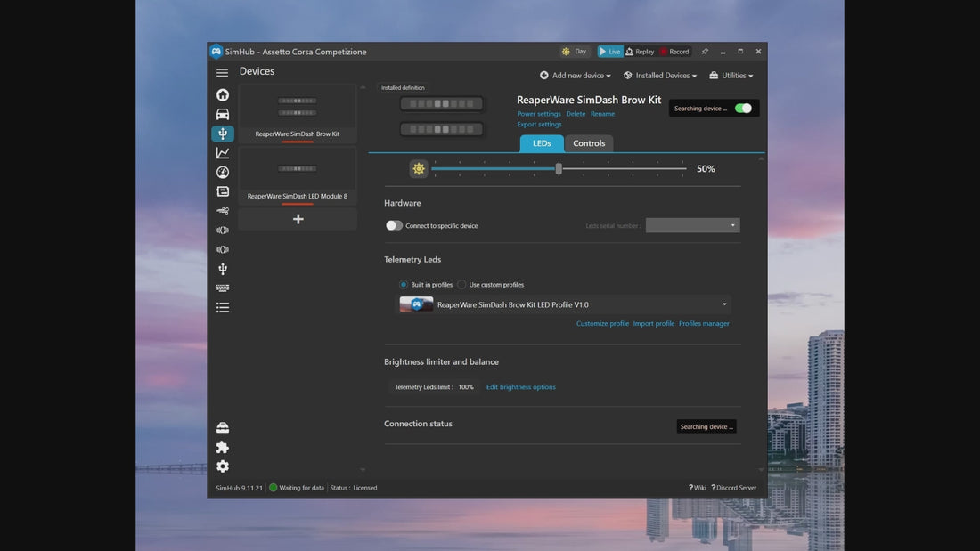Select Built in profiles radio
This screenshot has height=551, width=980.
[403, 285]
